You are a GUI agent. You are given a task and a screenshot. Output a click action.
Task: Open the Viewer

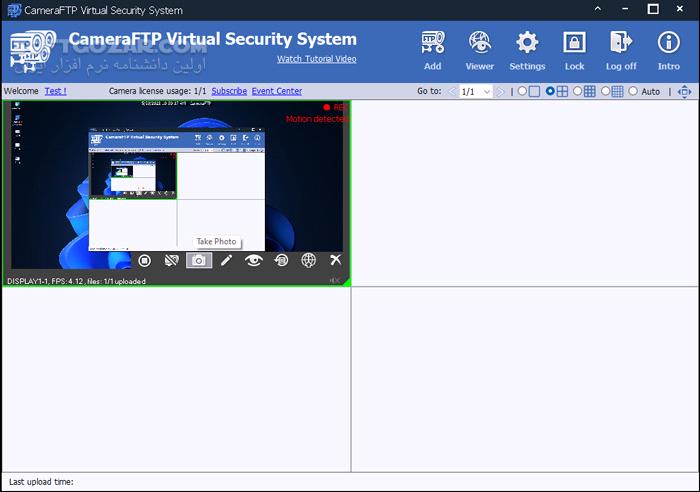(480, 49)
